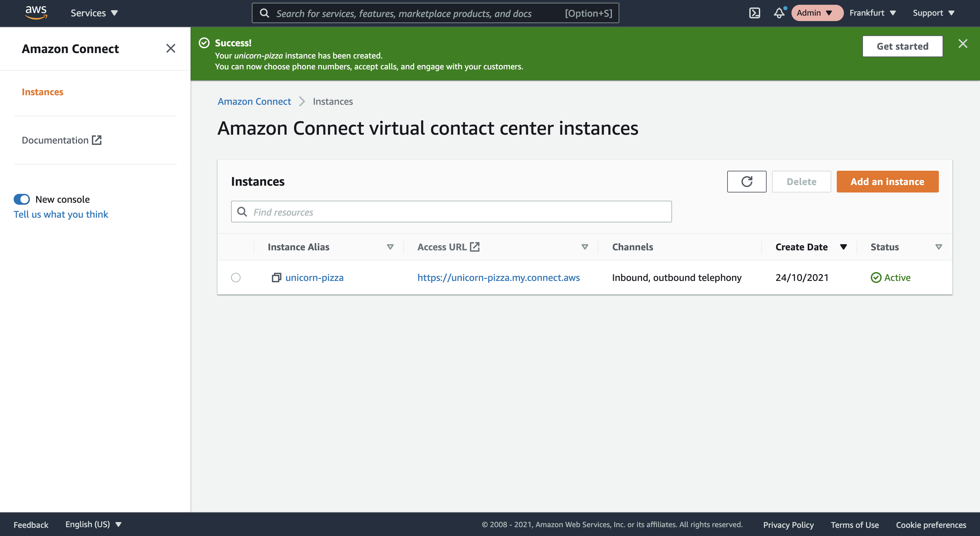Open the Terms of Use footer link
The image size is (980, 536).
pos(854,524)
